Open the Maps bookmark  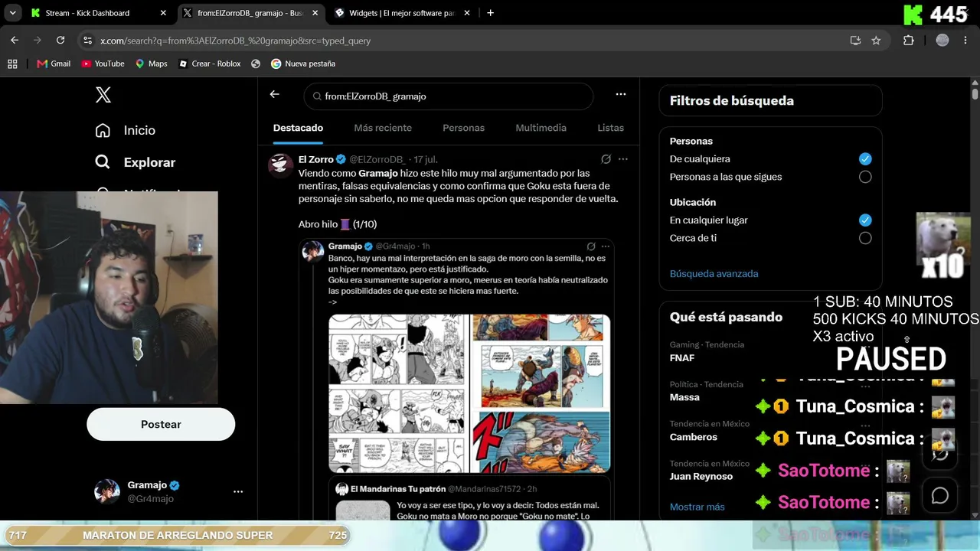[x=151, y=64]
